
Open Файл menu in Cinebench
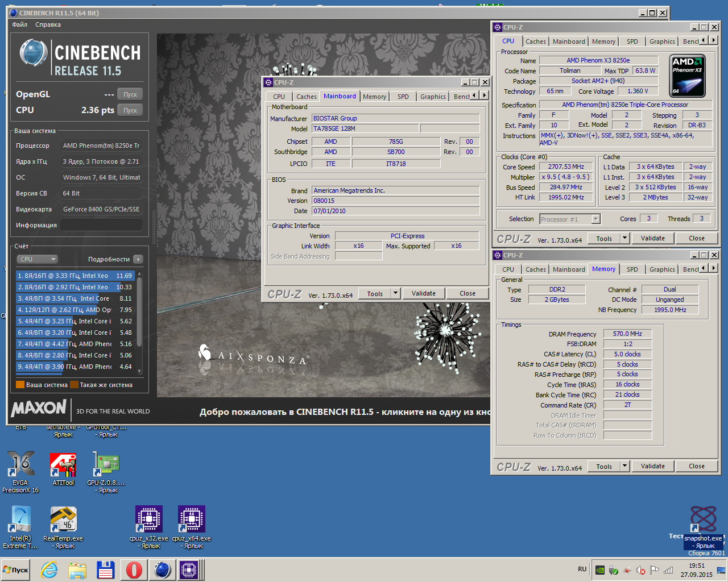20,25
